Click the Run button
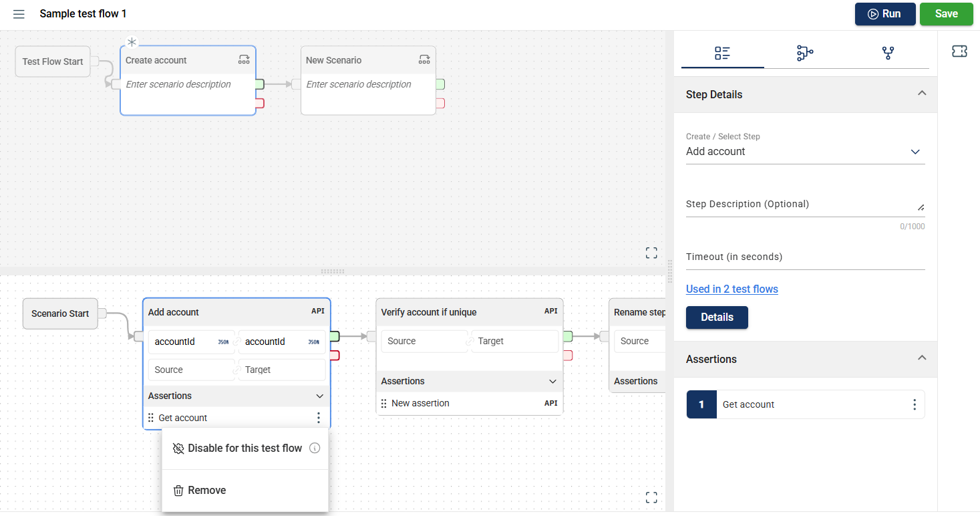Screen dimensions: 980x516 pyautogui.click(x=884, y=14)
